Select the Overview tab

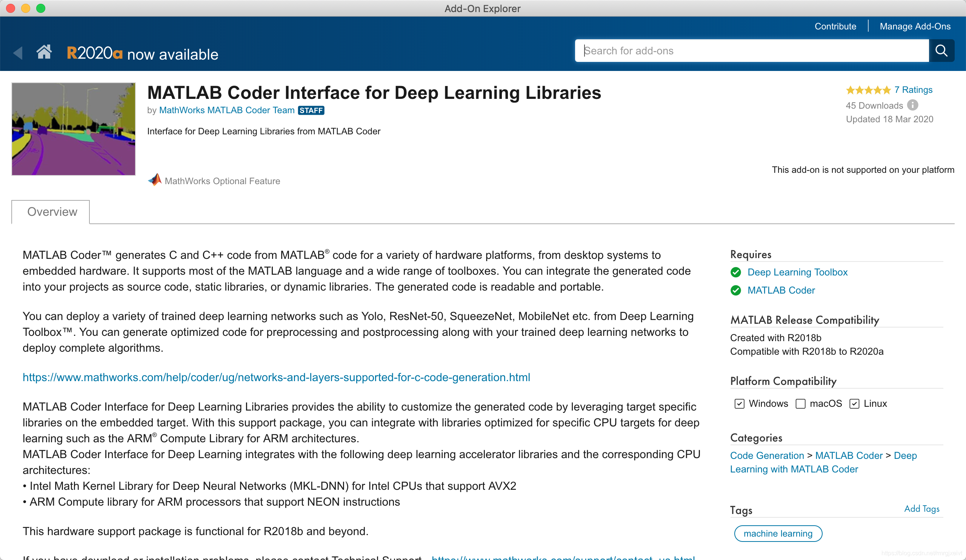click(x=52, y=212)
